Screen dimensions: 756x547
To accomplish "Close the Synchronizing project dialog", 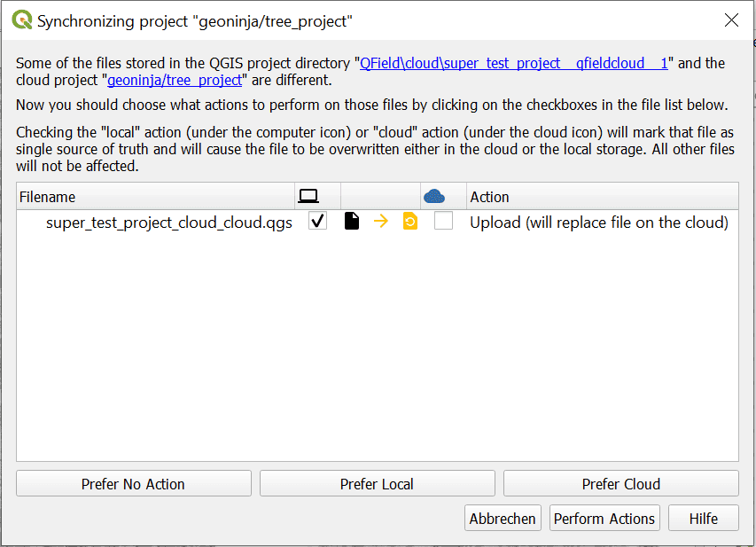I will click(731, 20).
